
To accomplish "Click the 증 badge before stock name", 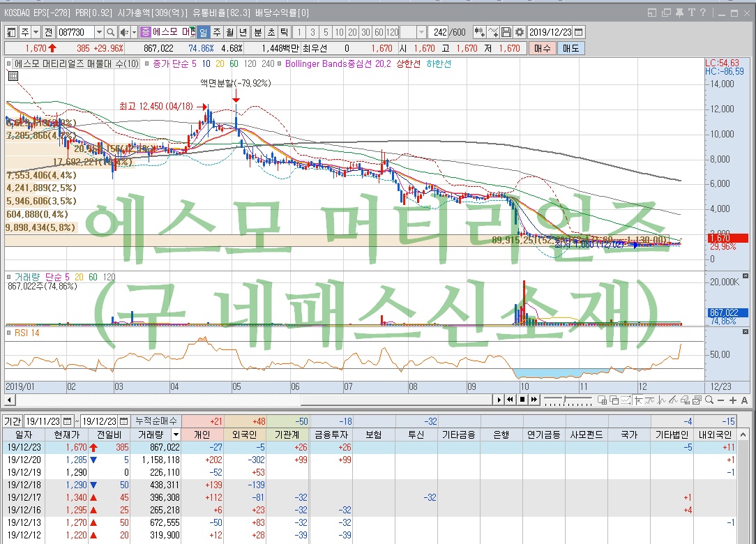I will (146, 32).
